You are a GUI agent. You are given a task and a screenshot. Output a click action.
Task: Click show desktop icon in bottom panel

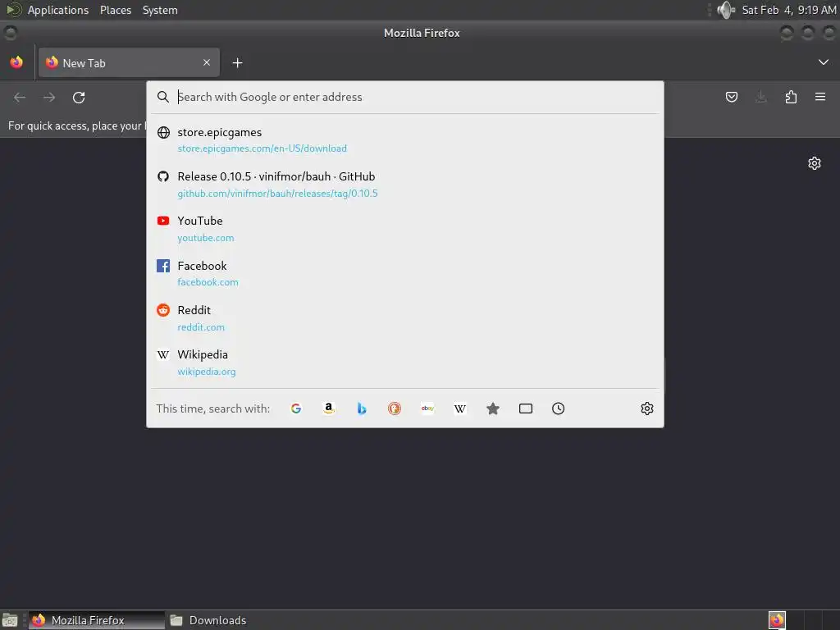(x=10, y=620)
